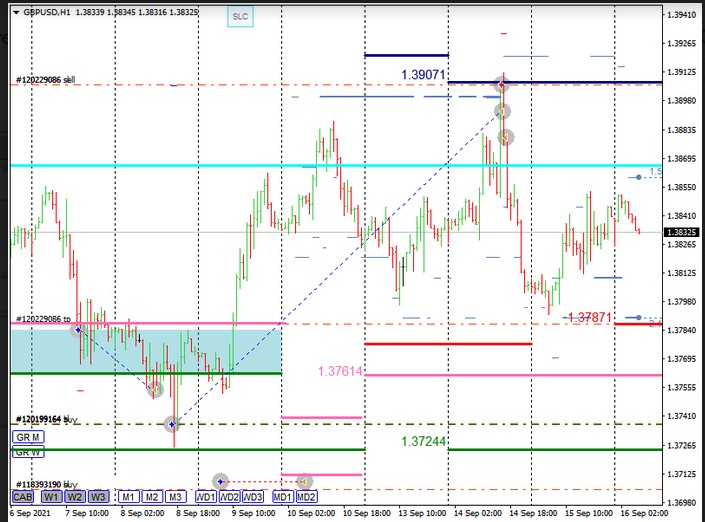This screenshot has width=705, height=522.
Task: Click the MD1 button
Action: (x=282, y=496)
